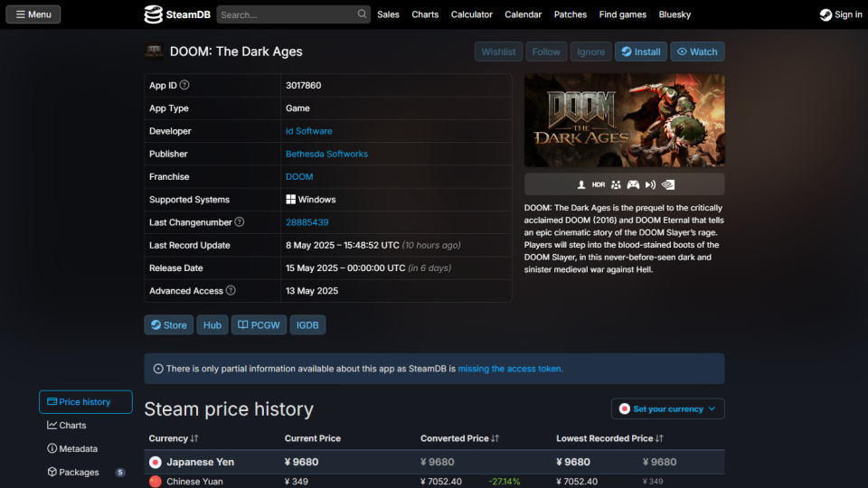The image size is (868, 488).
Task: Click the -27.14% price difference
Action: (505, 482)
